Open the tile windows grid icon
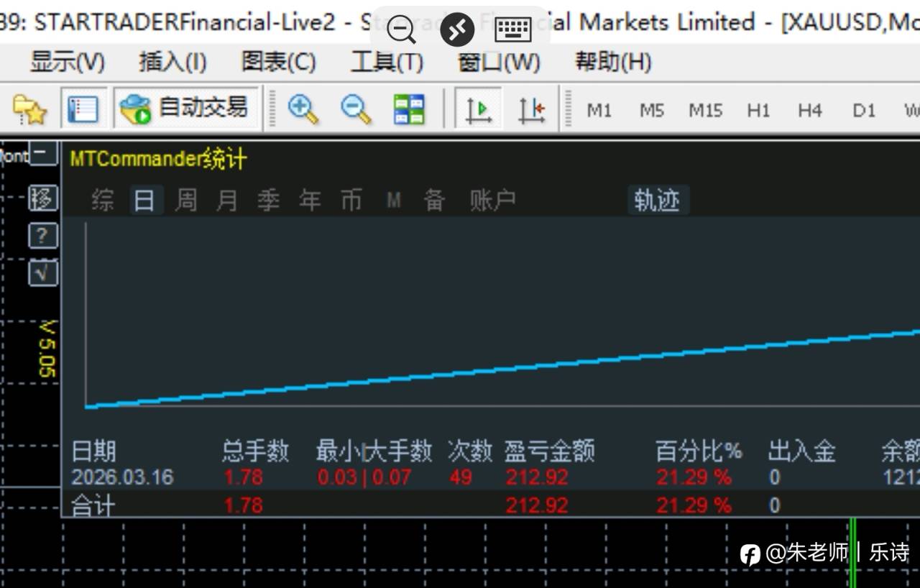The image size is (920, 588). click(409, 109)
